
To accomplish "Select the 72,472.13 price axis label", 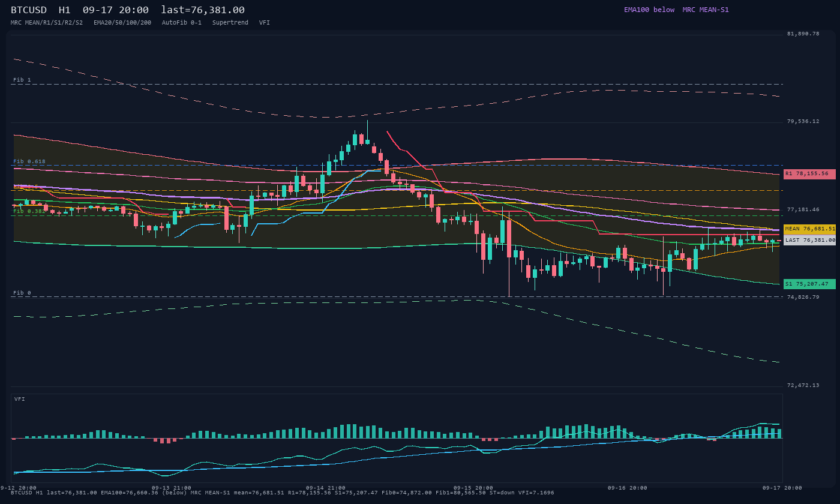I will tap(803, 385).
